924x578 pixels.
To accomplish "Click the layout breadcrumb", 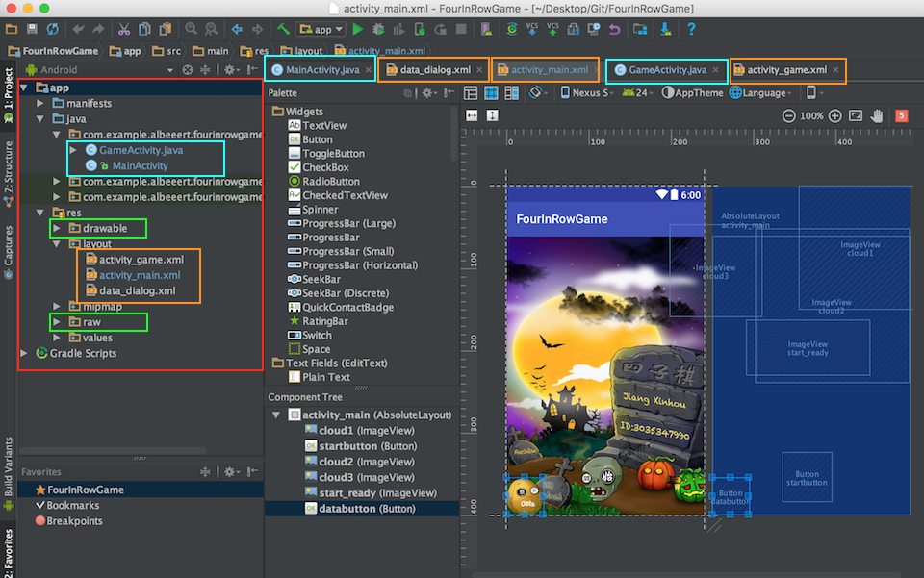I will [302, 51].
